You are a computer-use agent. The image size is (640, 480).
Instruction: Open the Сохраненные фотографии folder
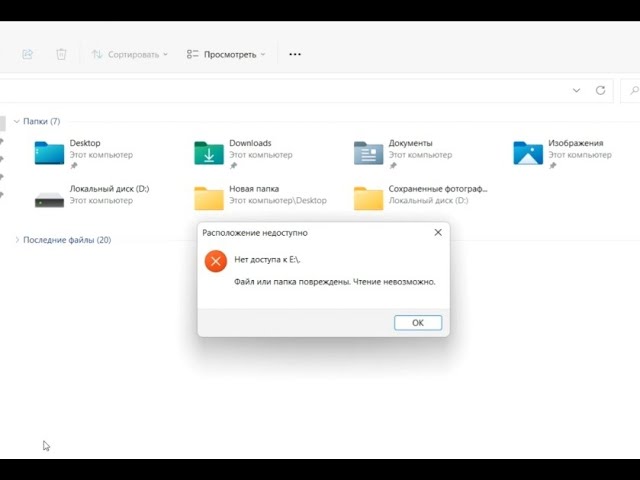coord(368,197)
